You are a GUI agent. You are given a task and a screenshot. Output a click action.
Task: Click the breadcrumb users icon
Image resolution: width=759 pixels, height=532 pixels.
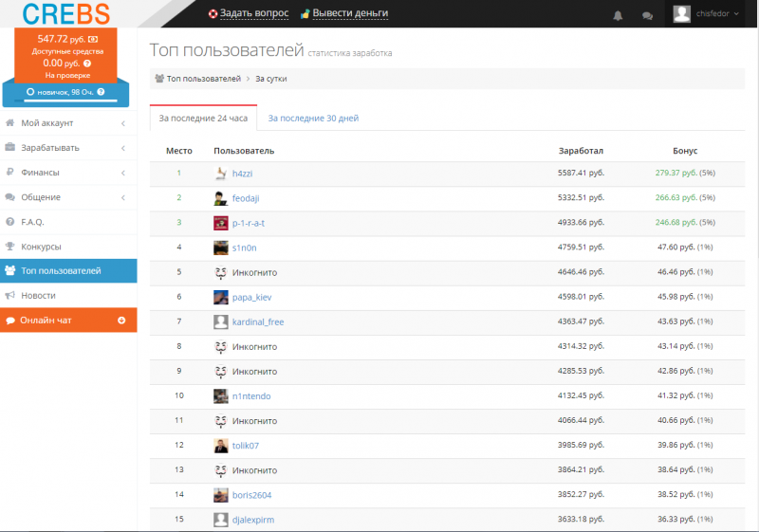(159, 79)
